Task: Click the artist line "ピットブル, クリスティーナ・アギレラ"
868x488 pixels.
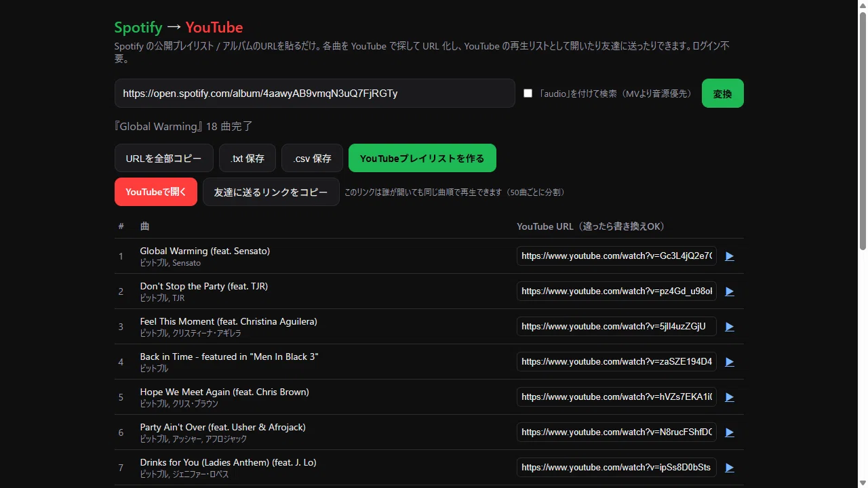Action: coord(191,333)
